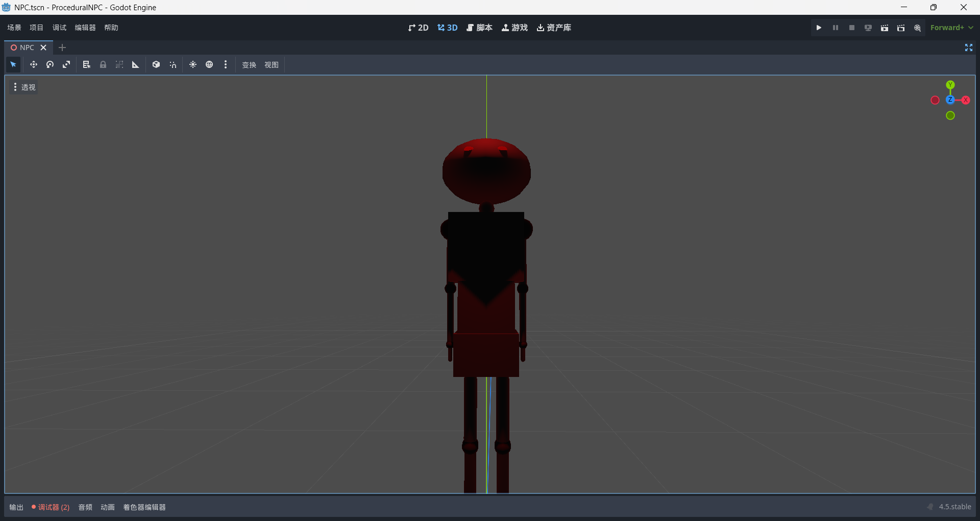Activate the Select mode arrow tool
The width and height of the screenshot is (980, 521).
pos(13,65)
